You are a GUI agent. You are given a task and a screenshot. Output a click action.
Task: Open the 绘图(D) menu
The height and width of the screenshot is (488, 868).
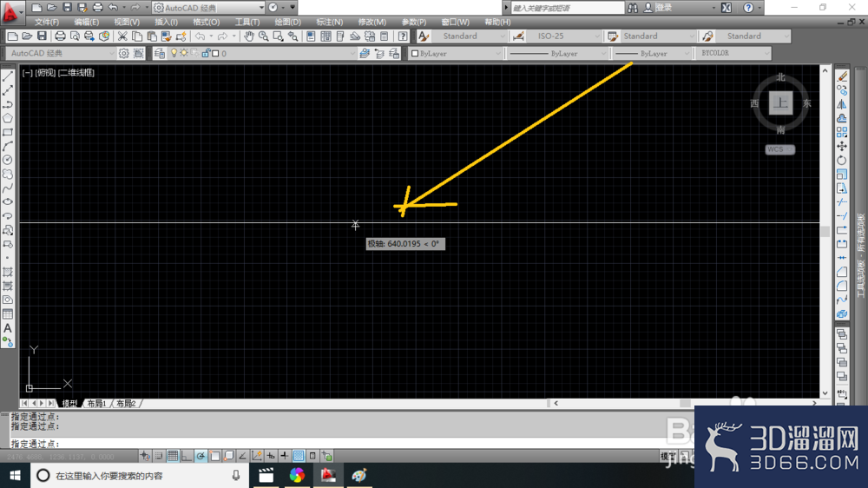[288, 23]
